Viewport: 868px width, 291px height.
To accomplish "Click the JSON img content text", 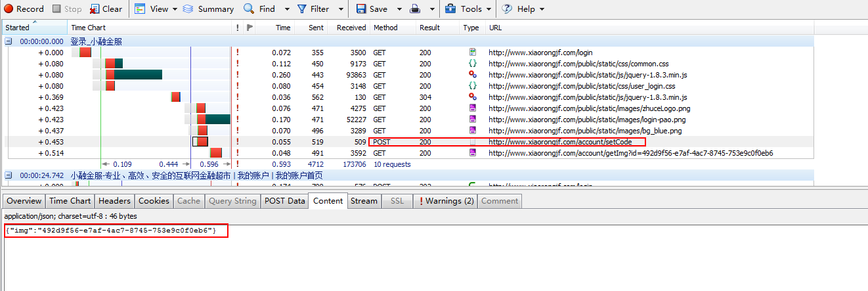I will [110, 231].
